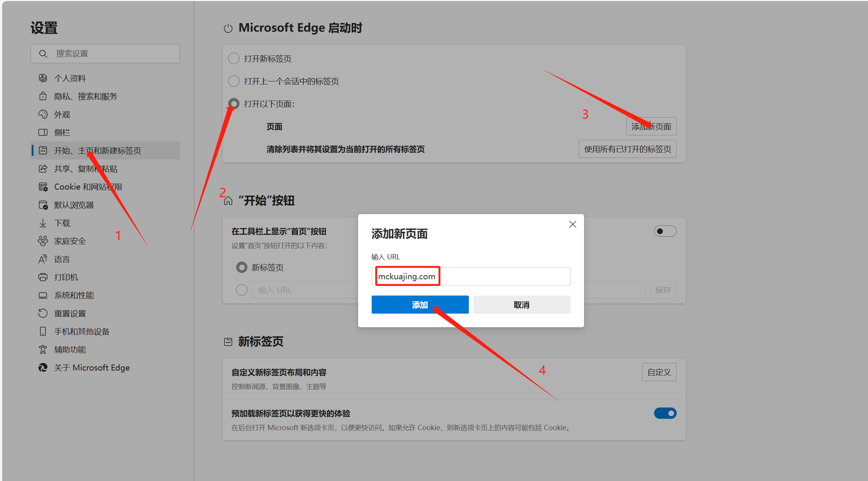Open 侧栏 in the sidebar
Screen dimensions: 868x481
pos(105,132)
